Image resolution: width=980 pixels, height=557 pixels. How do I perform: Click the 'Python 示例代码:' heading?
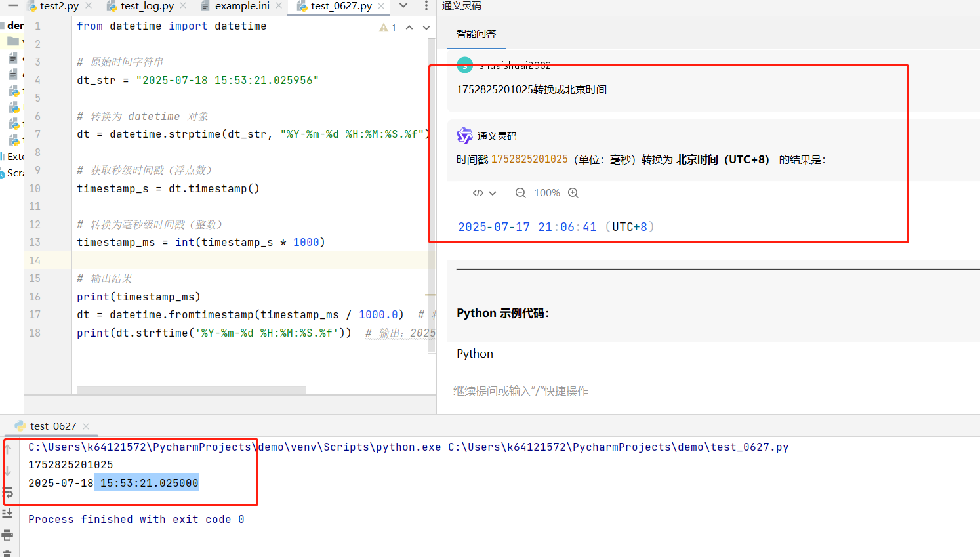503,313
